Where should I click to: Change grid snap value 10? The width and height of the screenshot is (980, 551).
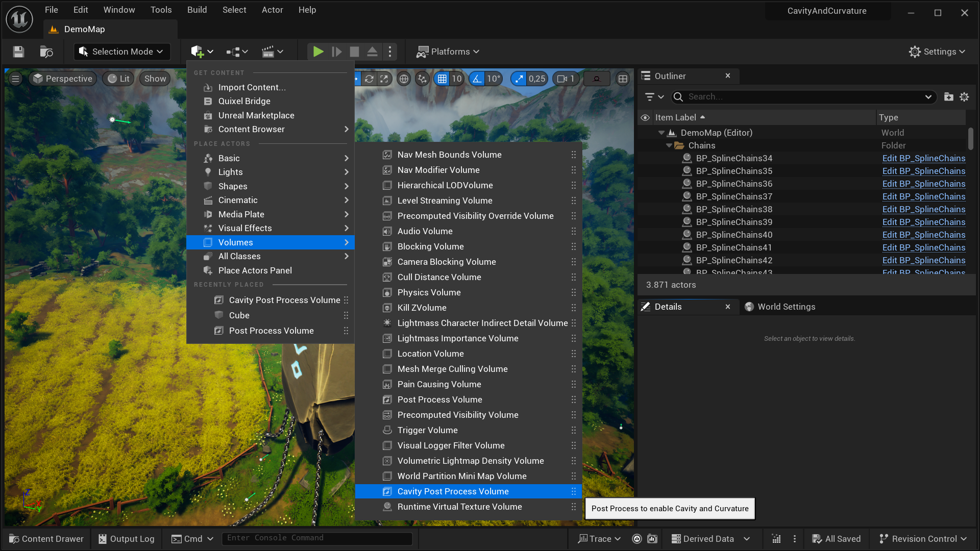pyautogui.click(x=457, y=79)
